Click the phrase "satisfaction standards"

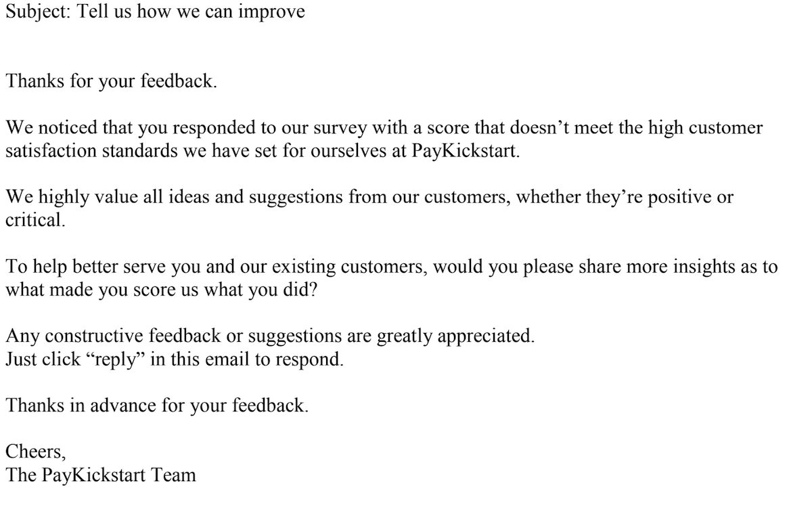92,151
